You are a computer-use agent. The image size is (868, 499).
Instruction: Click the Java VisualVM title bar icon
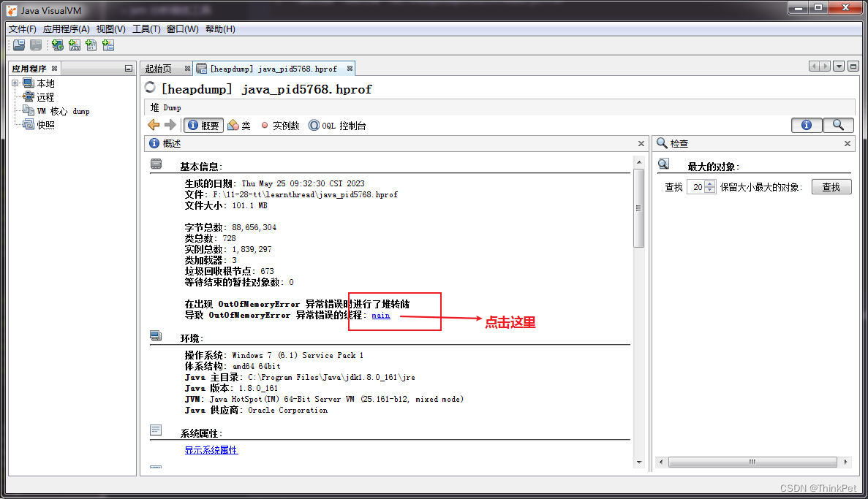coord(12,10)
